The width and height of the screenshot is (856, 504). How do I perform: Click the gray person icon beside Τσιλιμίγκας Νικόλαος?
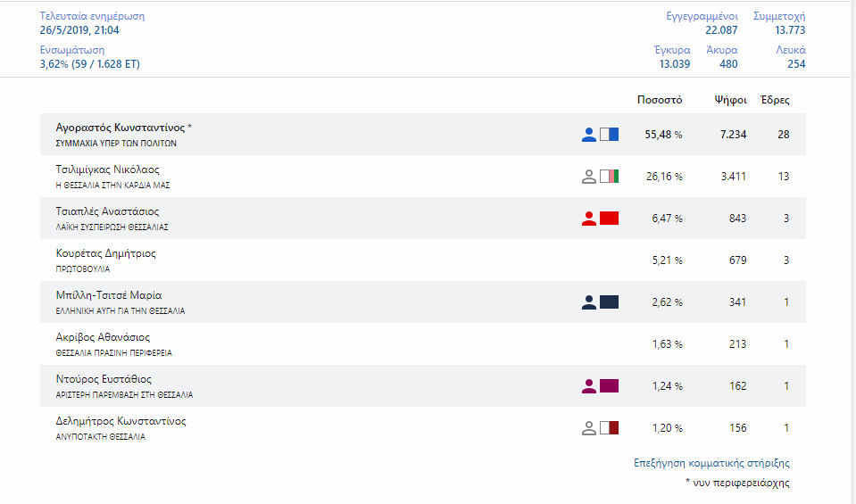tap(588, 177)
